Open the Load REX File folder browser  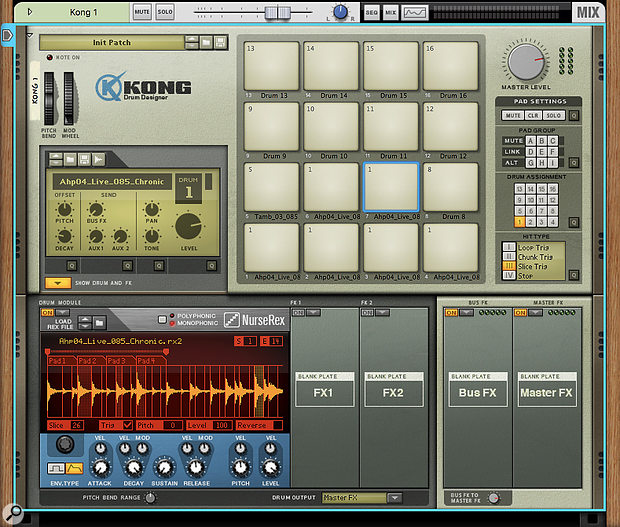(x=99, y=323)
